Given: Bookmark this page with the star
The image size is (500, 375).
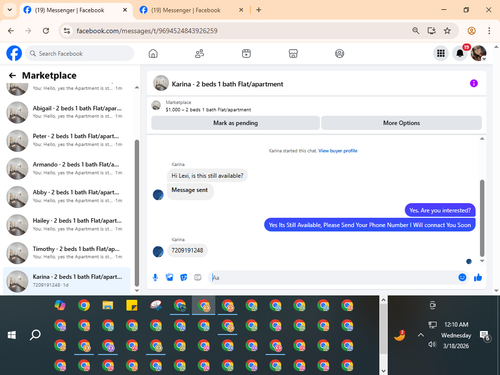Looking at the screenshot, I should click(447, 31).
